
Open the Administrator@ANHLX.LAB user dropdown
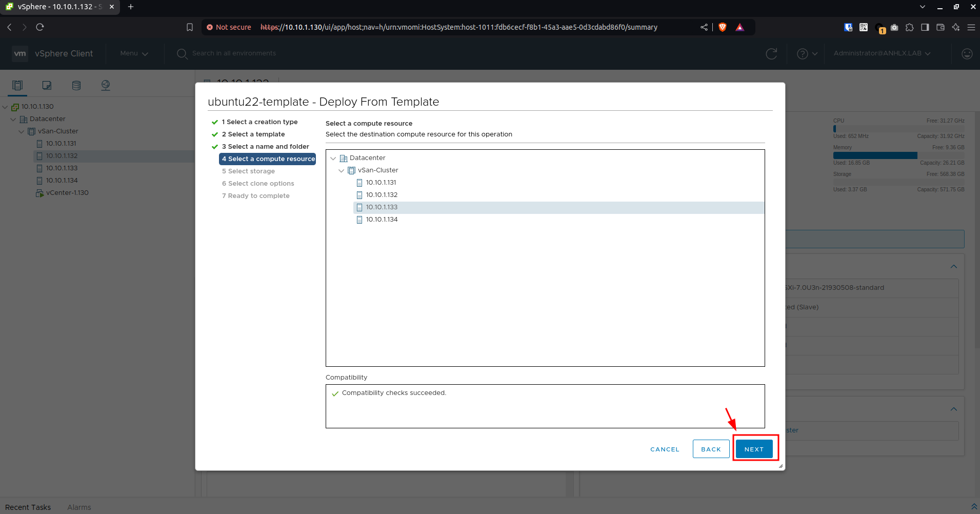point(882,53)
